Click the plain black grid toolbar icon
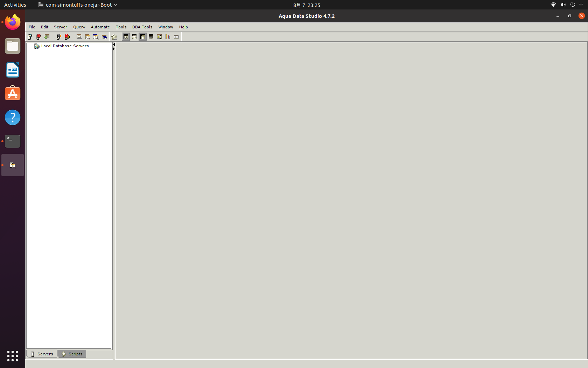The image size is (588, 368). click(x=151, y=37)
